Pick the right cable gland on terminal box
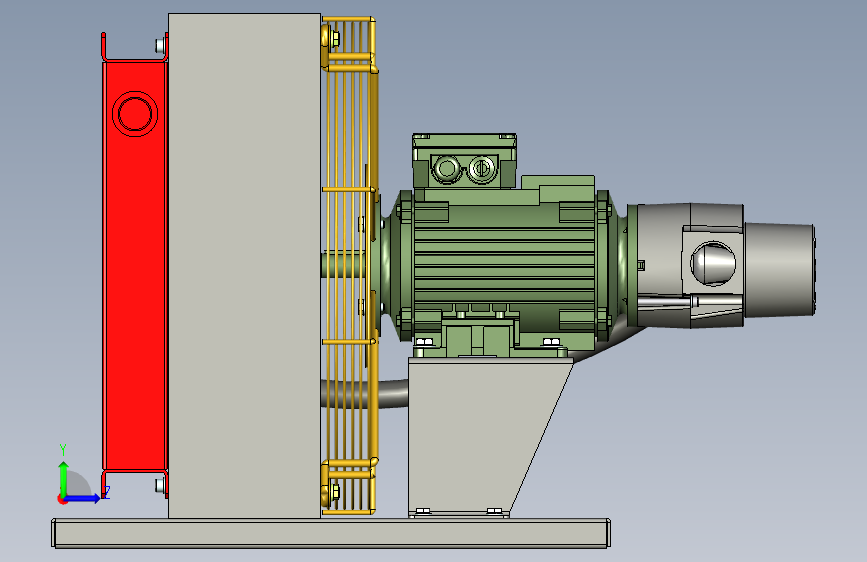 click(x=480, y=168)
